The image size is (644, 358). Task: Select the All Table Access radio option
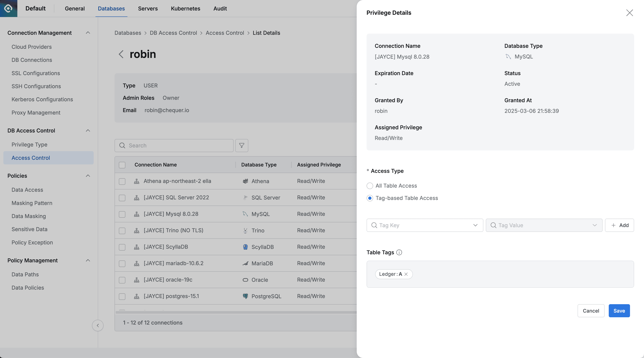click(370, 186)
